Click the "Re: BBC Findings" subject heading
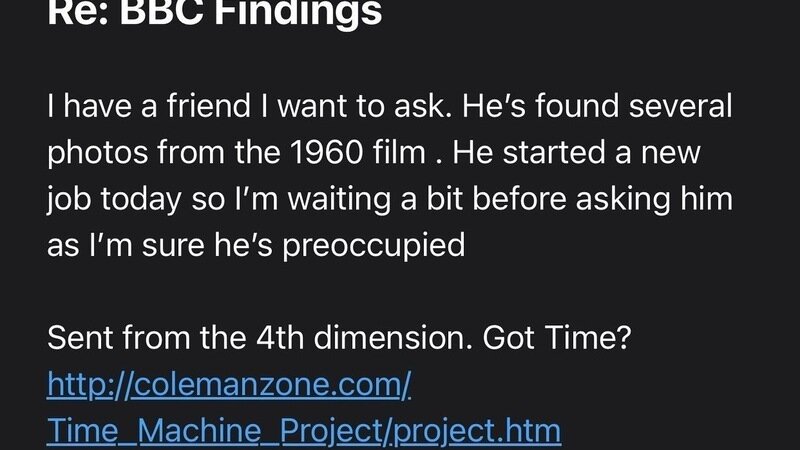The image size is (800, 450). [214, 12]
